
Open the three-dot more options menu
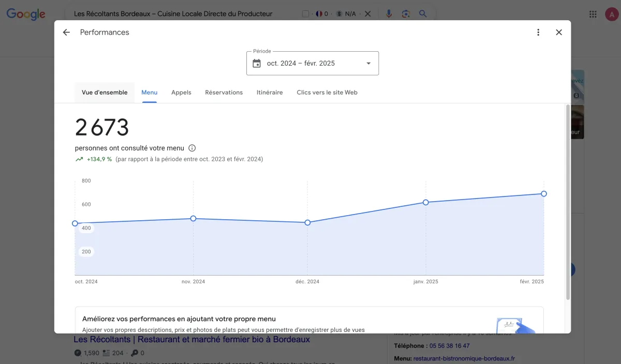[x=538, y=32]
